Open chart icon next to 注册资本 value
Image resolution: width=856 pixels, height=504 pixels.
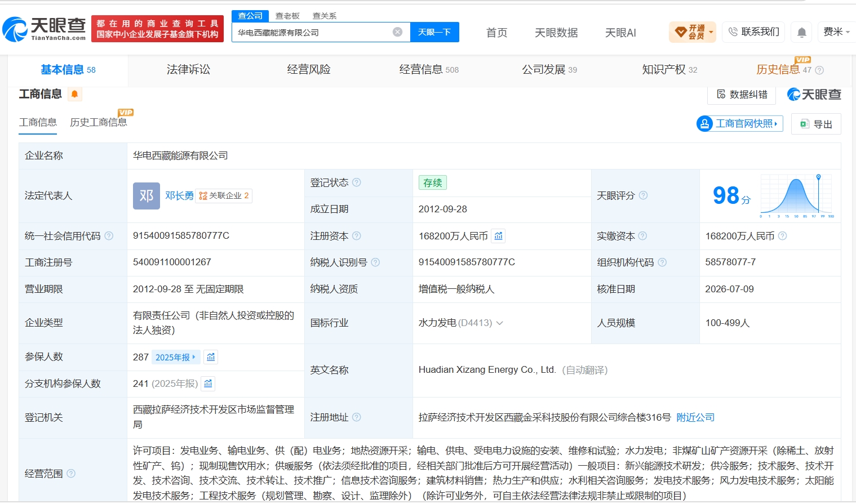[498, 236]
